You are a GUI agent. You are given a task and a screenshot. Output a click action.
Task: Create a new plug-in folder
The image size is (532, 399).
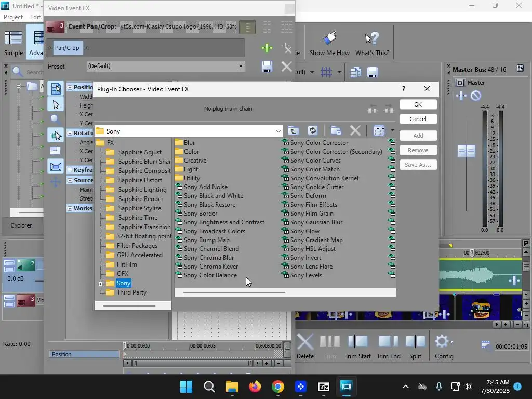click(x=336, y=130)
